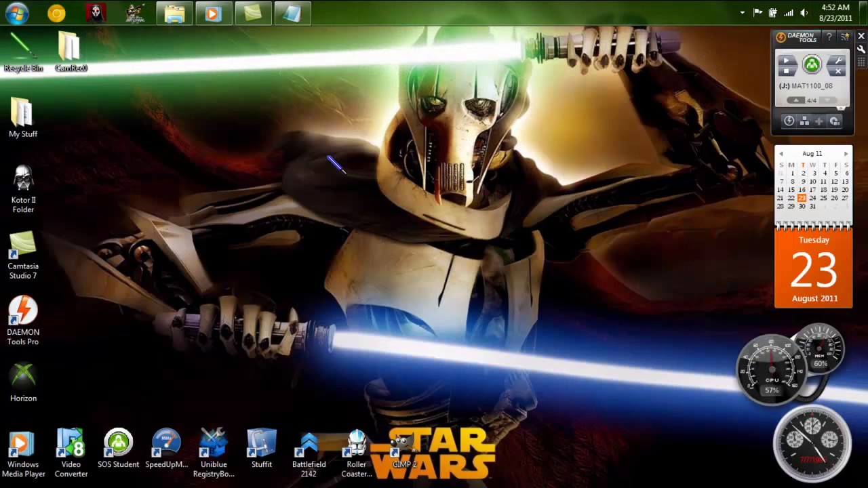The width and height of the screenshot is (868, 488).
Task: Show hidden system tray icons arrow
Action: [x=743, y=13]
